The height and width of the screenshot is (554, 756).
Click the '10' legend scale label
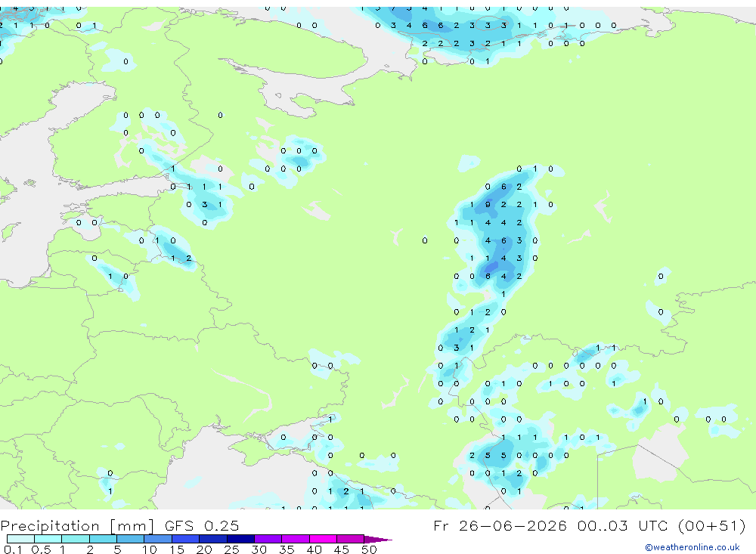coord(150,549)
